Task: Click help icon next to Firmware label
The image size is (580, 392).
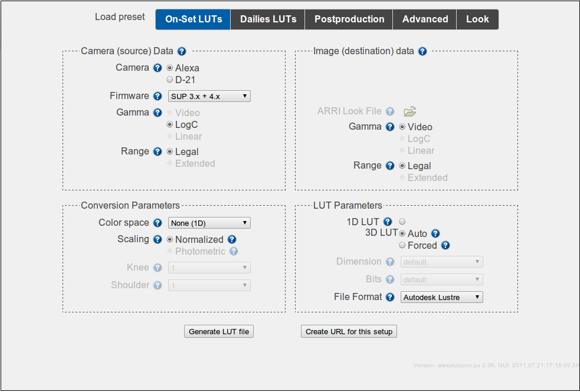Action: click(x=158, y=96)
